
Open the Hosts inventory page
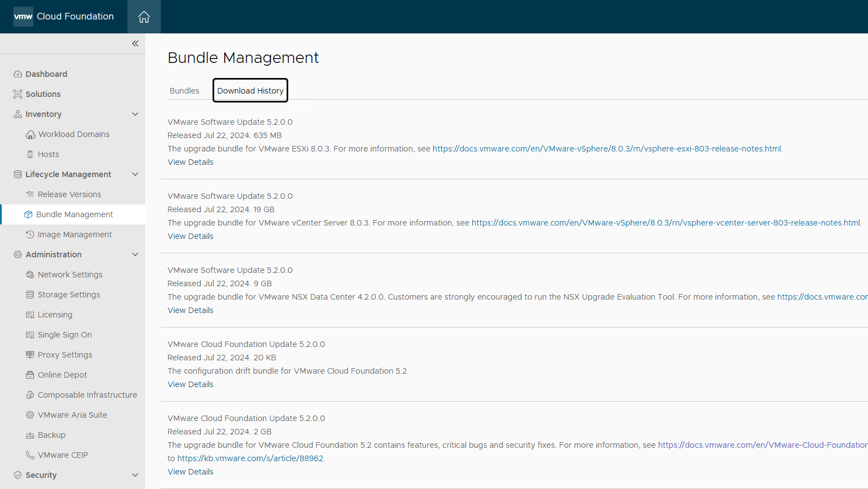[x=48, y=154]
